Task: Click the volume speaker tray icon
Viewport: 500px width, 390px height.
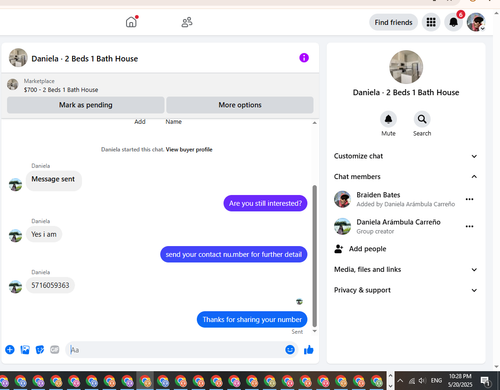Action: (422, 381)
